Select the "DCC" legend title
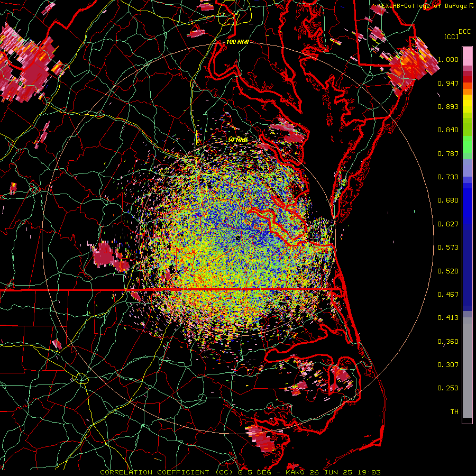The height and width of the screenshot is (476, 476). click(465, 32)
